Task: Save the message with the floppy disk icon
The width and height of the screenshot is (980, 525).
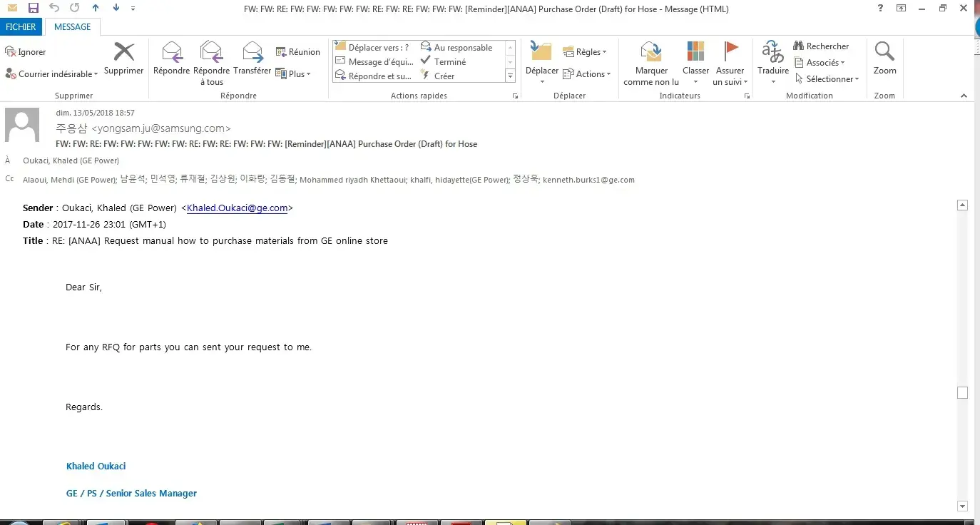Action: (33, 9)
